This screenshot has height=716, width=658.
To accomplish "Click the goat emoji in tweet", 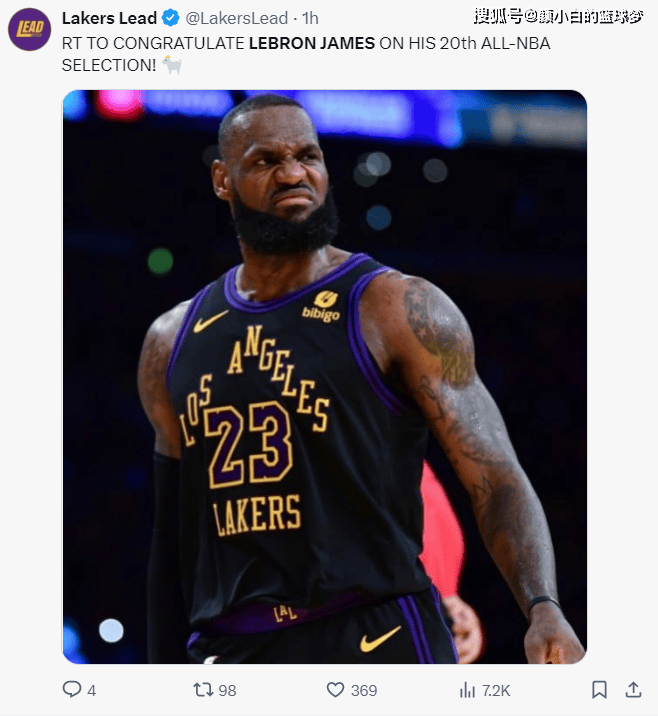I will (172, 65).
